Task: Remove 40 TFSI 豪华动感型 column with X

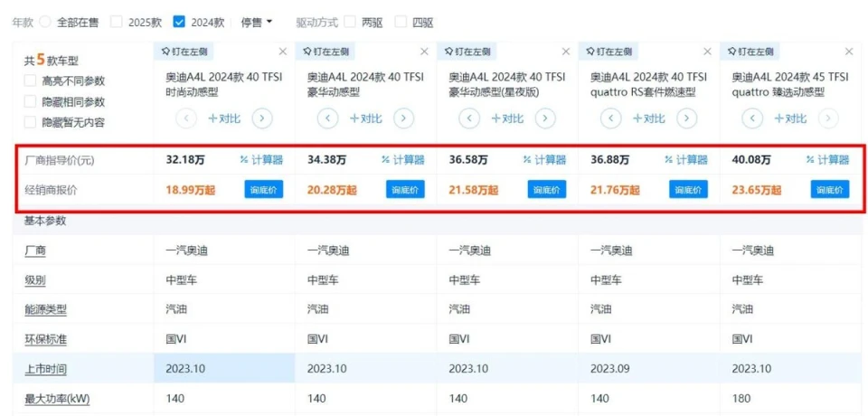Action: click(425, 52)
